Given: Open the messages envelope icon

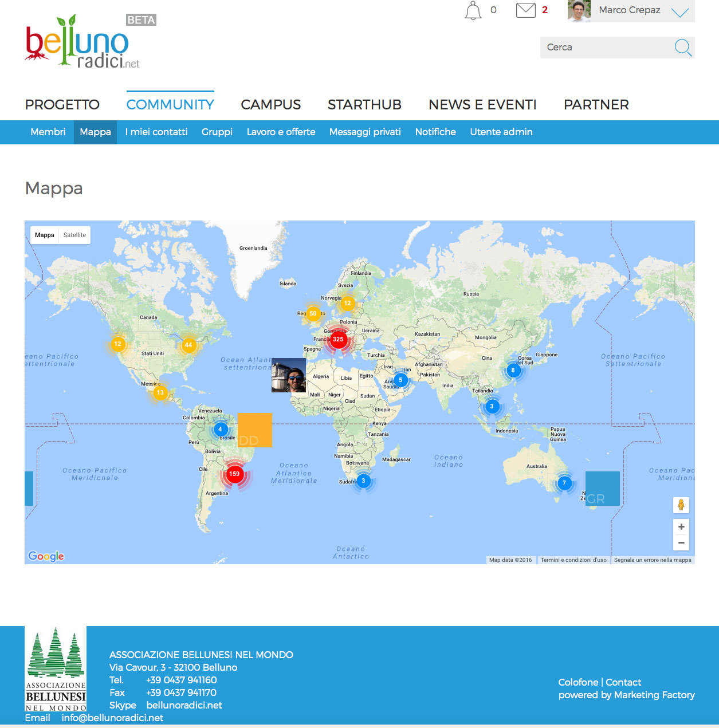Looking at the screenshot, I should pos(525,10).
